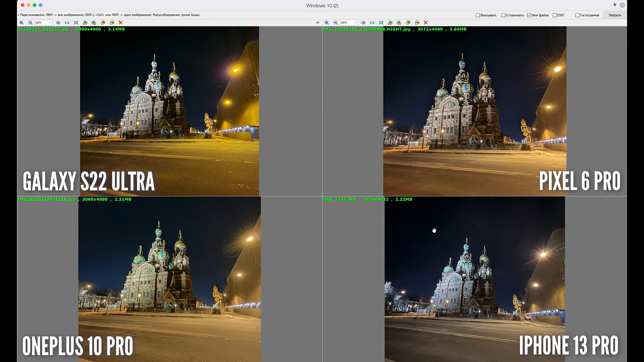Viewport: 644px width, 362px height.
Task: Zoom out on the left pane toolbar
Action: click(30, 23)
